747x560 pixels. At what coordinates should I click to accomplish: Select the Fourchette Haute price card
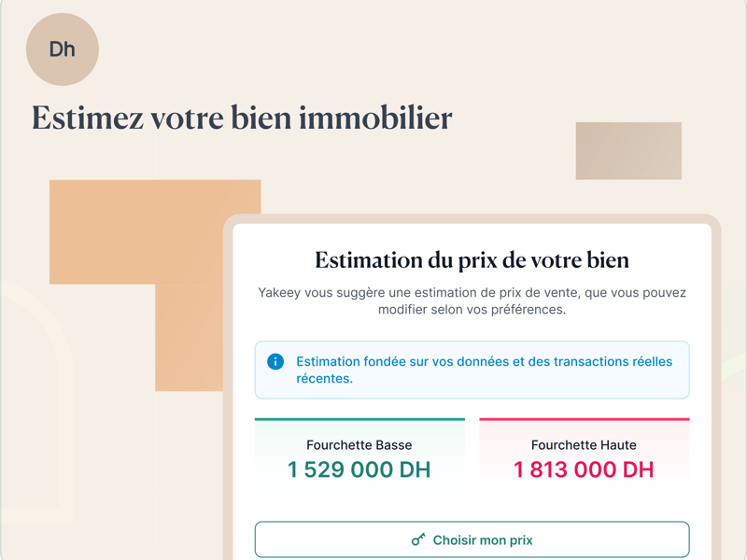click(584, 457)
